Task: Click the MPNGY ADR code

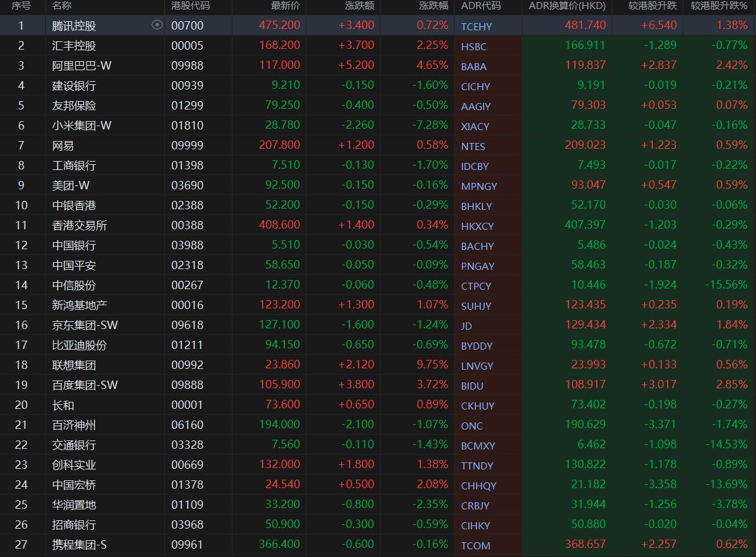Action: point(478,186)
